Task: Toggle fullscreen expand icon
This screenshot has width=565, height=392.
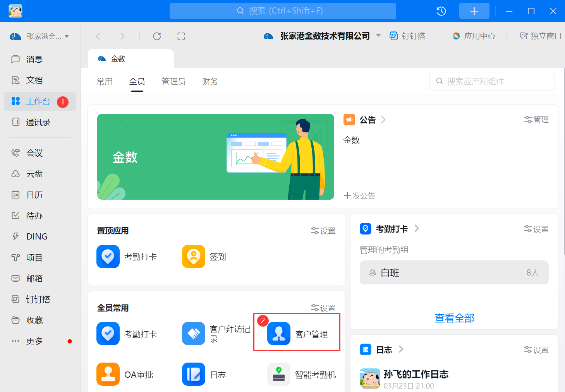Action: [181, 36]
